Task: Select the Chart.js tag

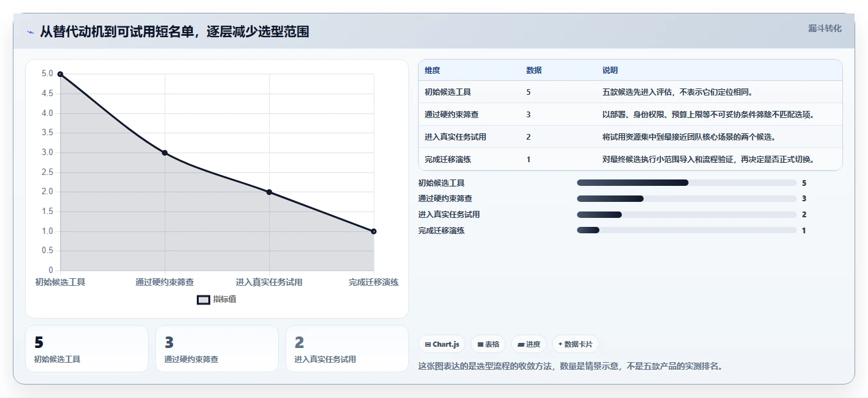Action: coord(442,344)
